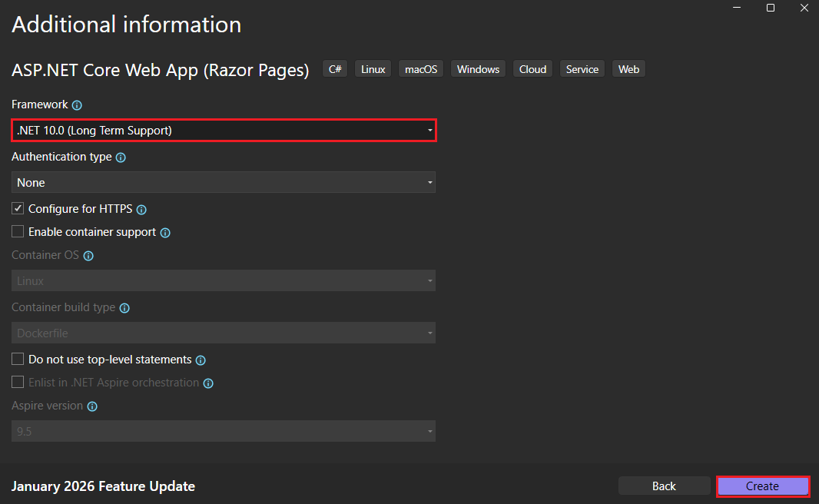Image resolution: width=819 pixels, height=504 pixels.
Task: Click the Aspire version info icon
Action: point(92,406)
